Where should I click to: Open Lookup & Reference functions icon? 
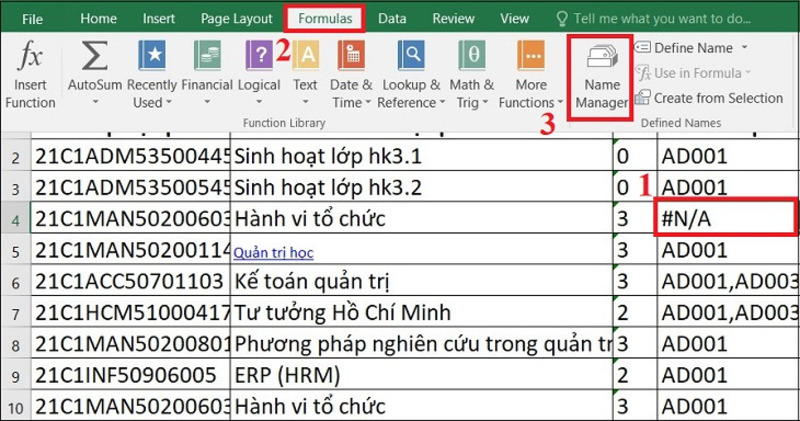(408, 57)
